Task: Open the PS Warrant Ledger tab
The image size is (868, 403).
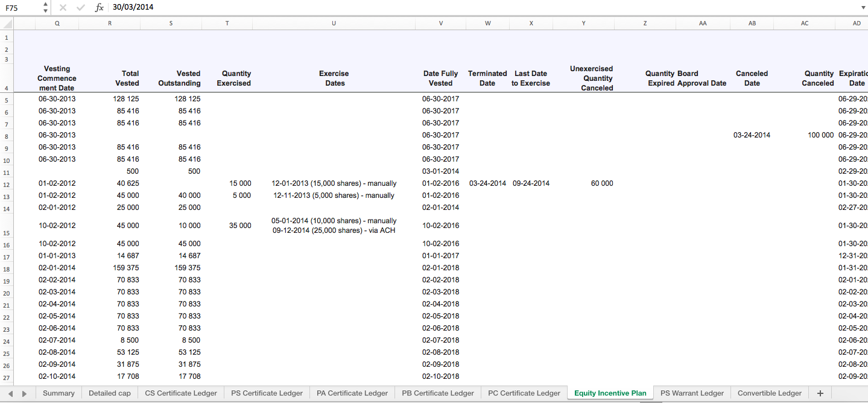Action: click(692, 393)
